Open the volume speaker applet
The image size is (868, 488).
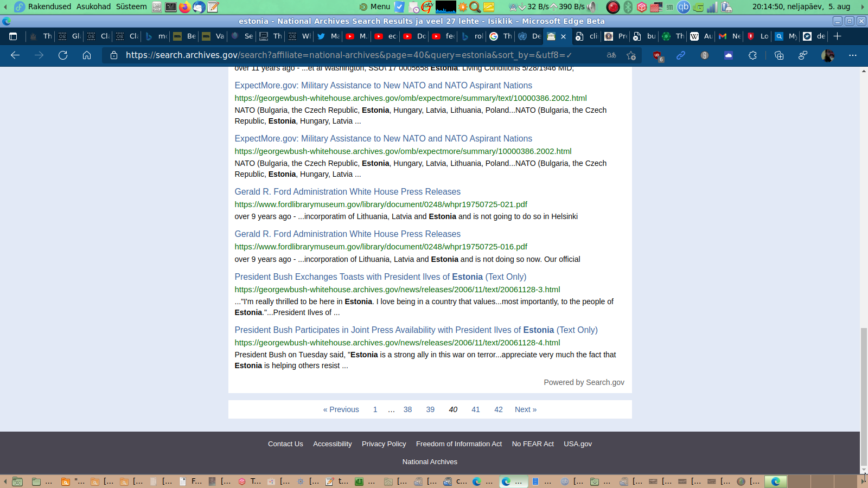tap(592, 7)
